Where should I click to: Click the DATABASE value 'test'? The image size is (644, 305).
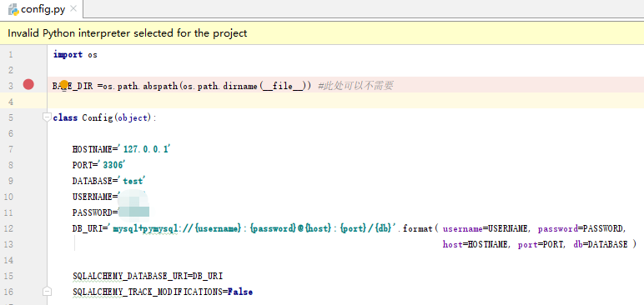coord(133,181)
